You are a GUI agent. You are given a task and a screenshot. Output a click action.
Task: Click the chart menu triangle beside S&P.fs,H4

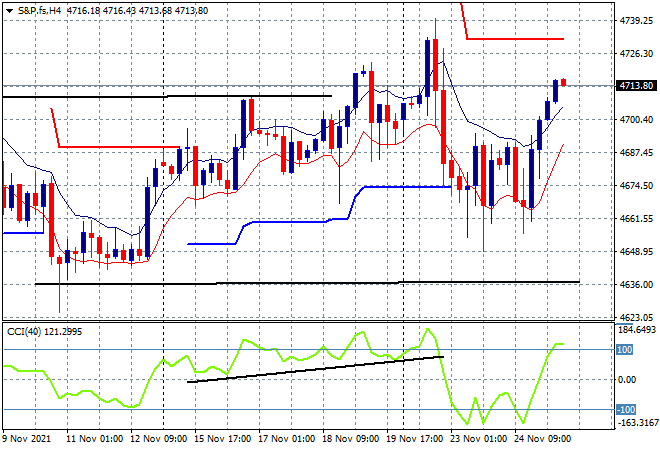pos(9,11)
